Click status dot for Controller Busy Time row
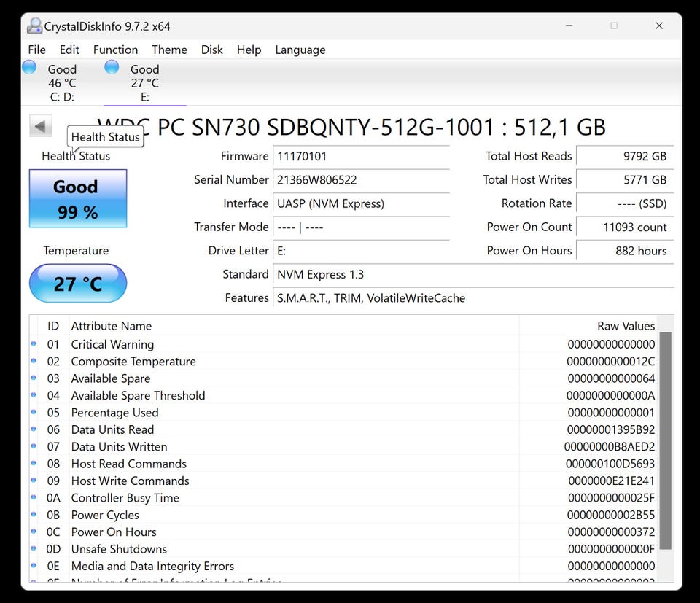 (x=34, y=497)
